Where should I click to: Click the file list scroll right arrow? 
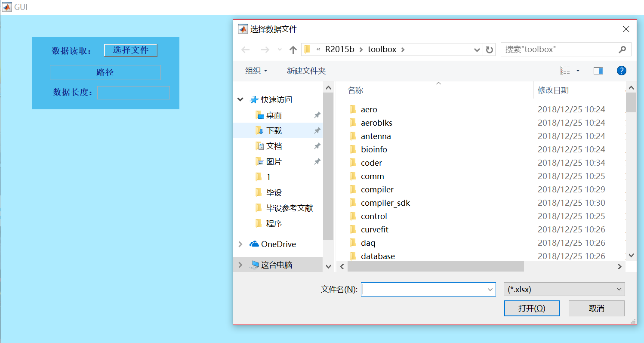coord(620,267)
